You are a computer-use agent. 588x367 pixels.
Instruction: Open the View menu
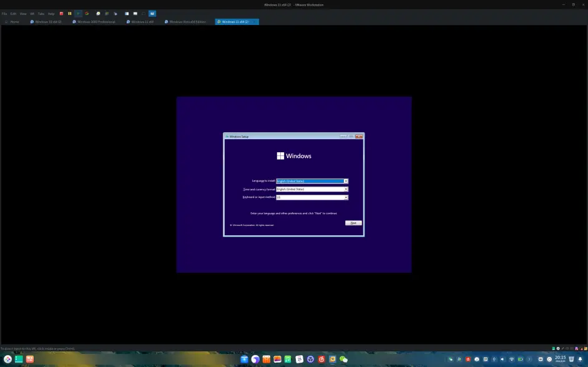[23, 14]
